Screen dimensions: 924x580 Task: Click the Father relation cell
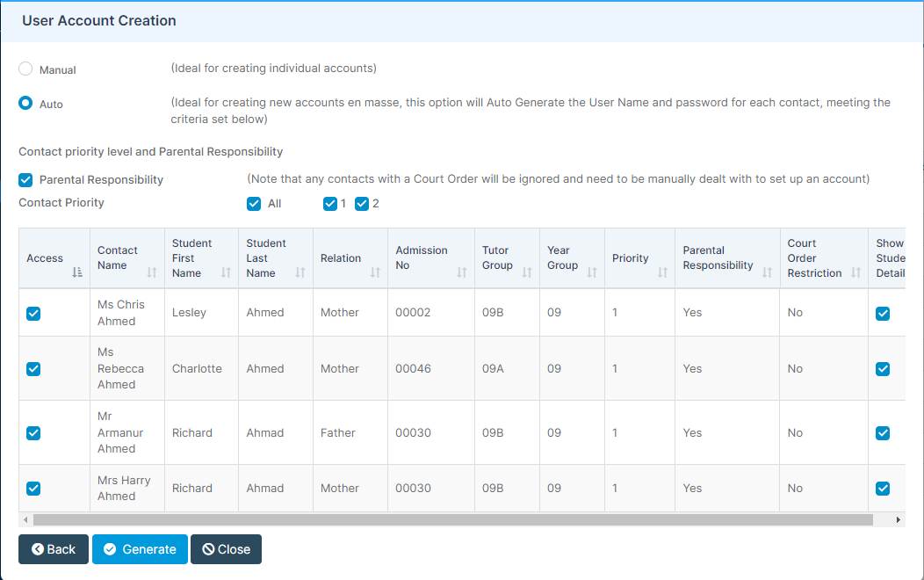(350, 432)
